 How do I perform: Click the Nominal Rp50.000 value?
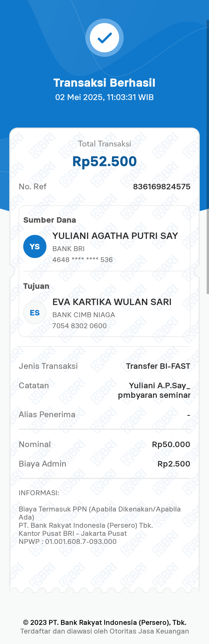click(171, 445)
